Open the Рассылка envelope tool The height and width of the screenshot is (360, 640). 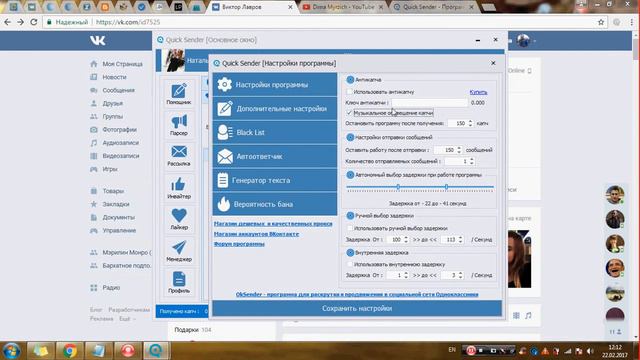179,156
